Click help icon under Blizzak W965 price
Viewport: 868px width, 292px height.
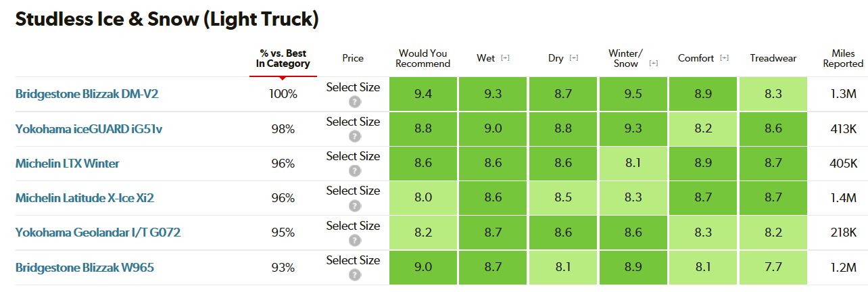pyautogui.click(x=354, y=275)
